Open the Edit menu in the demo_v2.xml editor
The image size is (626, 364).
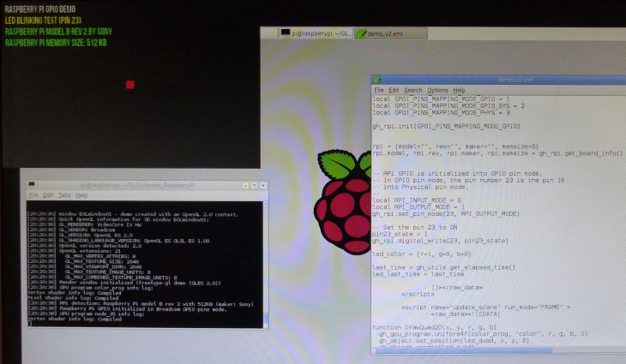(x=394, y=91)
